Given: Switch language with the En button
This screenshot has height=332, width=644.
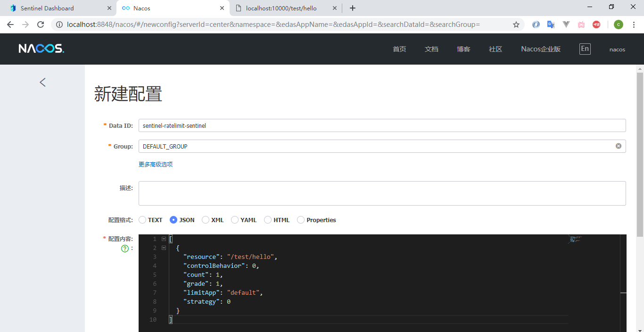Looking at the screenshot, I should coord(585,49).
